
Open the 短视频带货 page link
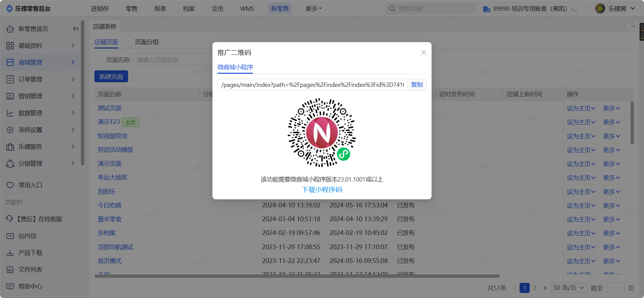coord(113,136)
